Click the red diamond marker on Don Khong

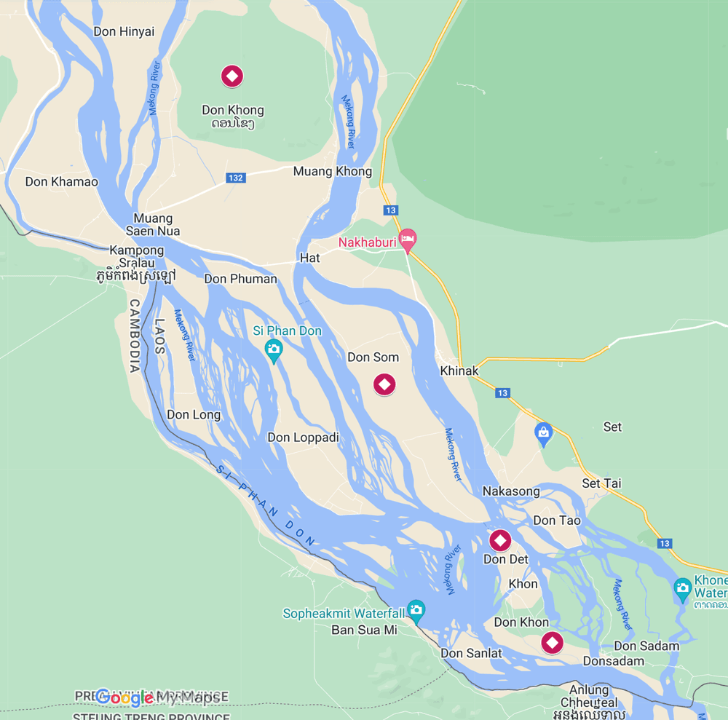tap(232, 76)
